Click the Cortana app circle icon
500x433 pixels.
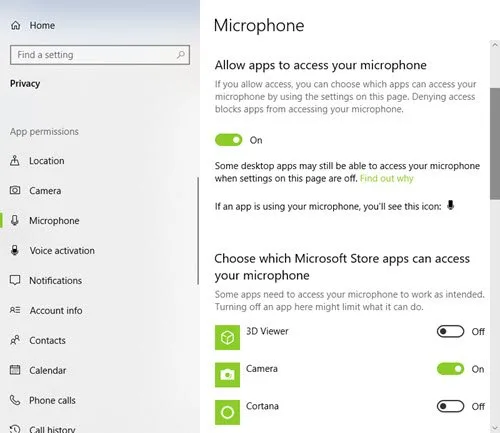(x=227, y=412)
